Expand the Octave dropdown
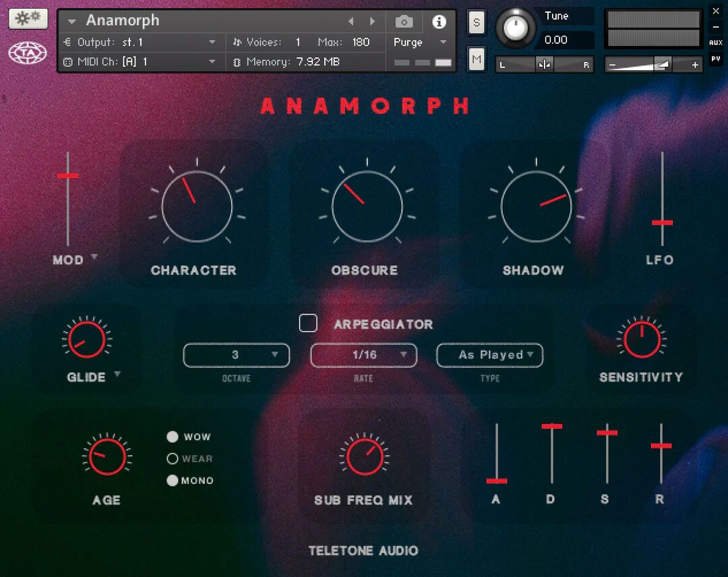 236,355
